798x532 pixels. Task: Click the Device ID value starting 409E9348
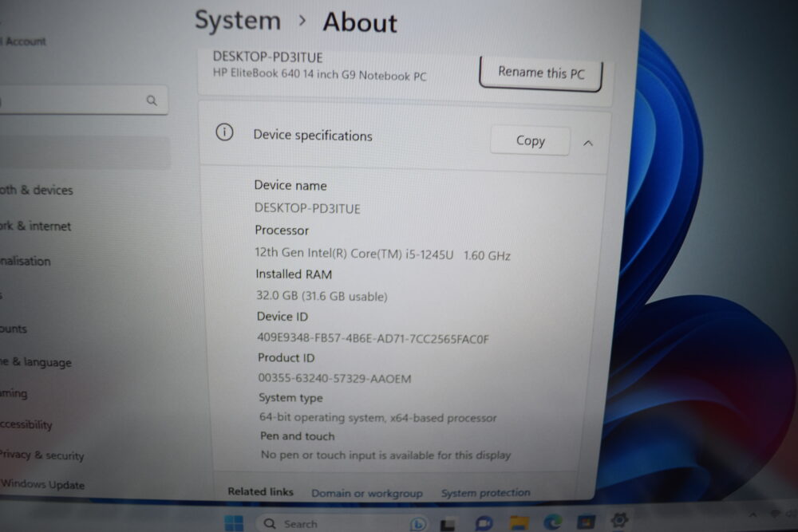(x=373, y=339)
